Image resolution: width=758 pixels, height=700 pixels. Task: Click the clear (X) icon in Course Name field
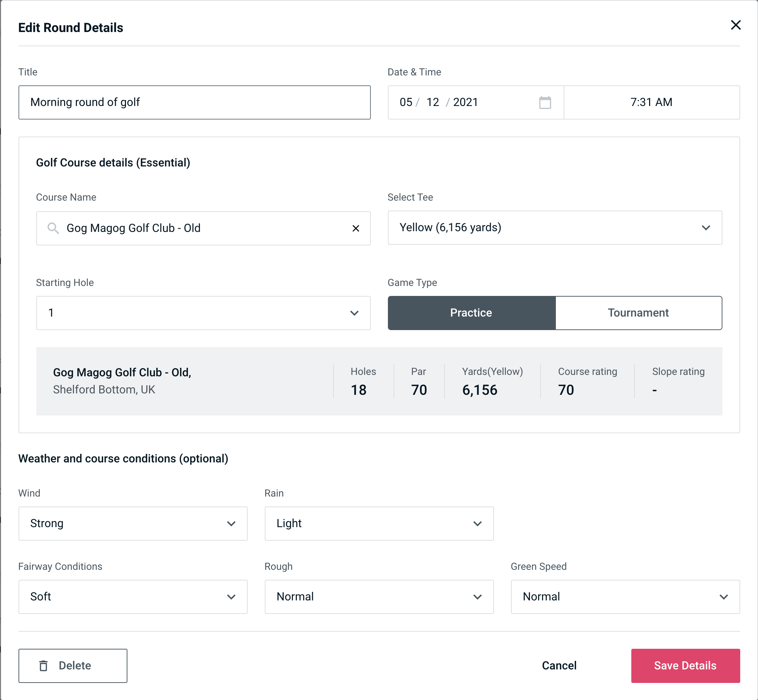coord(356,228)
